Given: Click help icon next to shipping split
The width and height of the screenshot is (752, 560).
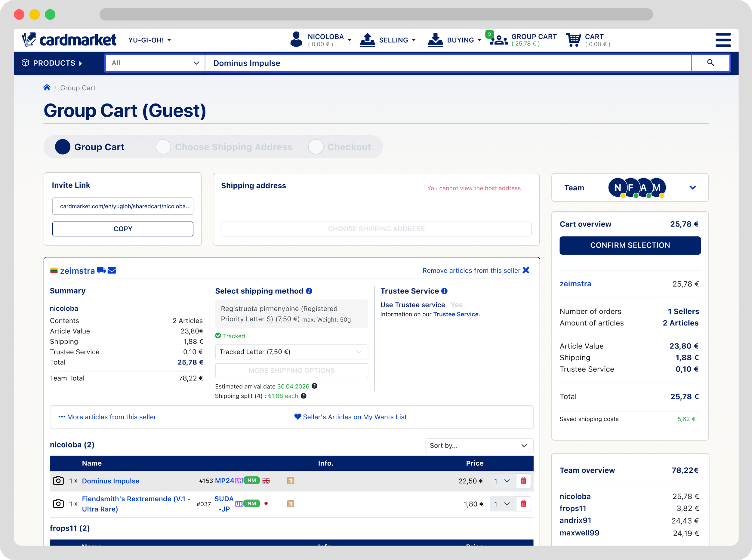Looking at the screenshot, I should click(304, 396).
